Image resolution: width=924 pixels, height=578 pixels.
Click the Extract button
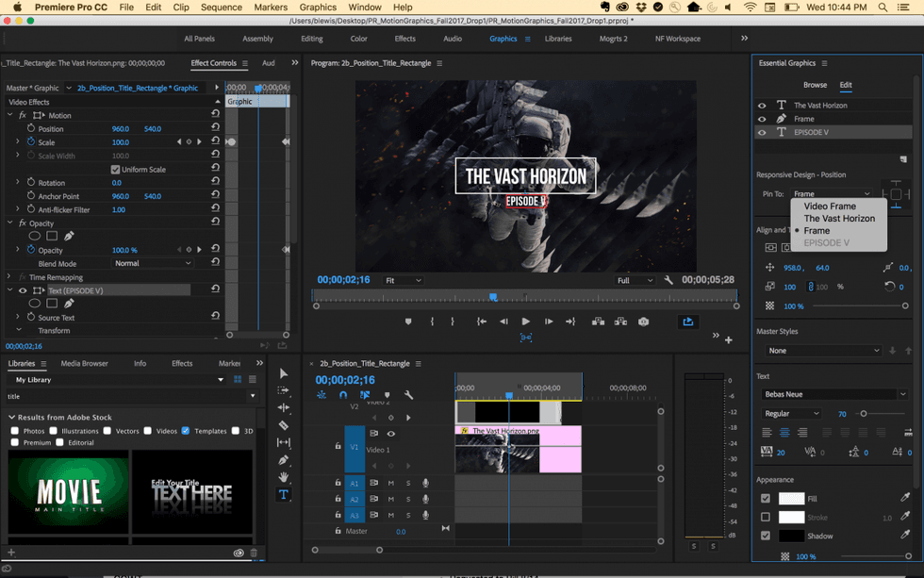(x=620, y=322)
